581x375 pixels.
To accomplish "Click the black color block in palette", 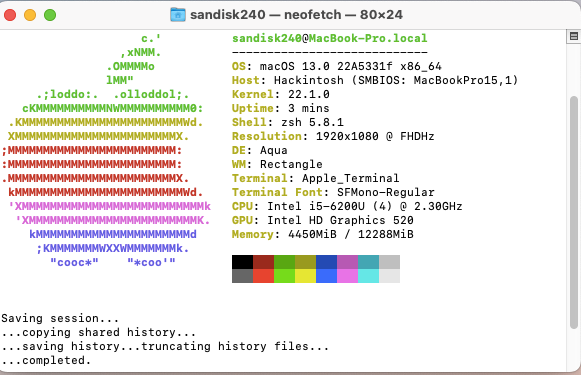I will [x=242, y=262].
